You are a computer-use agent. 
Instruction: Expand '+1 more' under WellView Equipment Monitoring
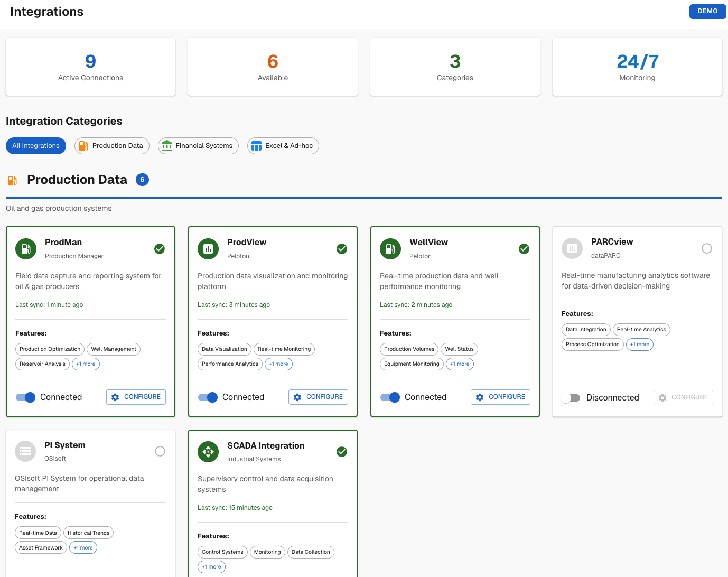460,364
